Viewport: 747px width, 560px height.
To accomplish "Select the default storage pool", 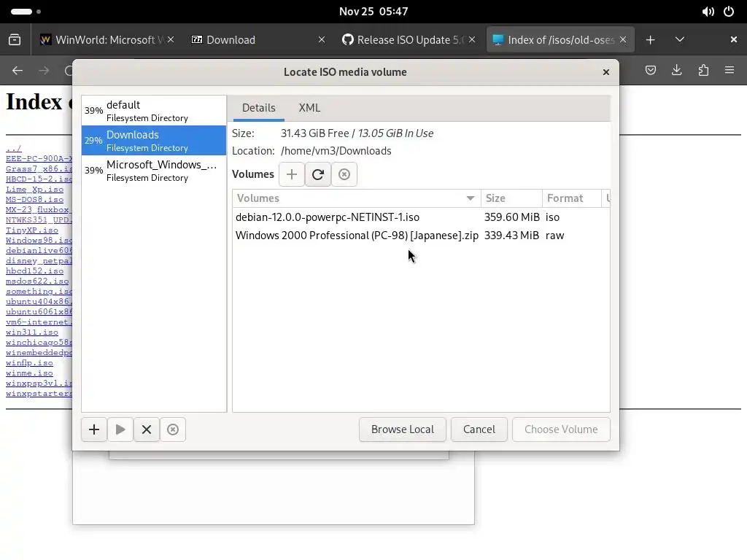I will (153, 111).
